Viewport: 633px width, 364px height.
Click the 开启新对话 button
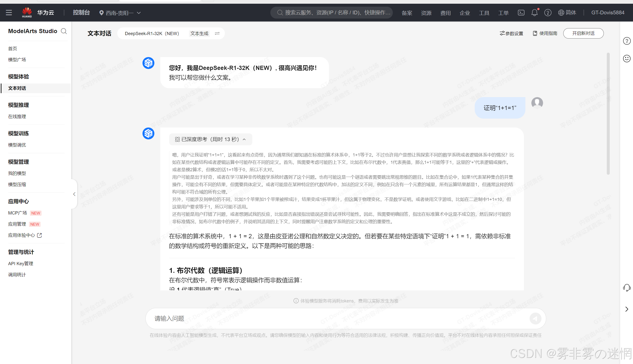583,33
